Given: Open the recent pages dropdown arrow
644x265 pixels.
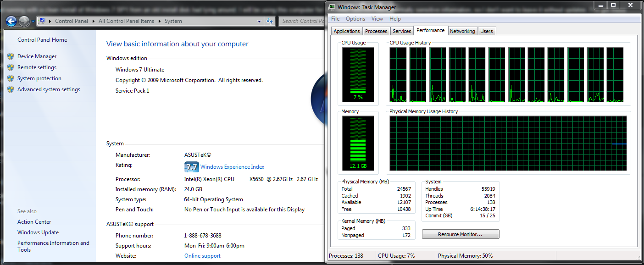Looking at the screenshot, I should (x=33, y=22).
